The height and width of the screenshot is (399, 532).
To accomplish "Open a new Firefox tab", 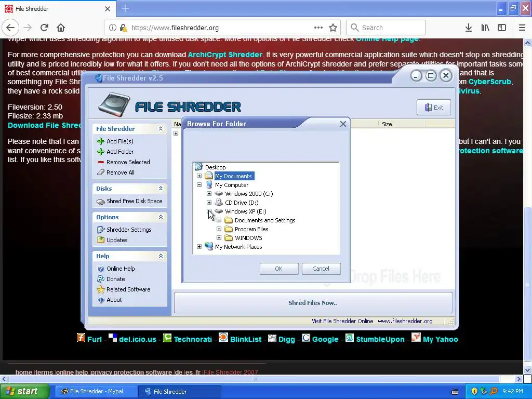I will coord(125,8).
